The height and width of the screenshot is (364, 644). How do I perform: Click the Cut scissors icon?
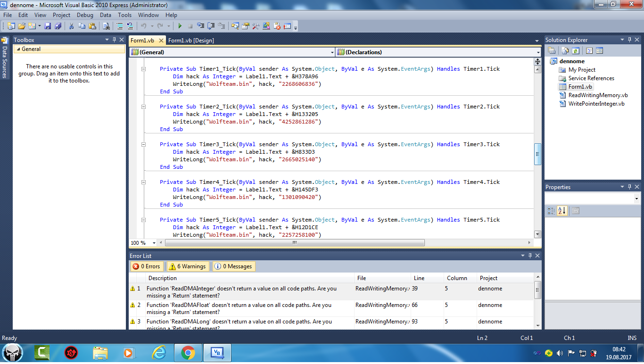tap(71, 26)
